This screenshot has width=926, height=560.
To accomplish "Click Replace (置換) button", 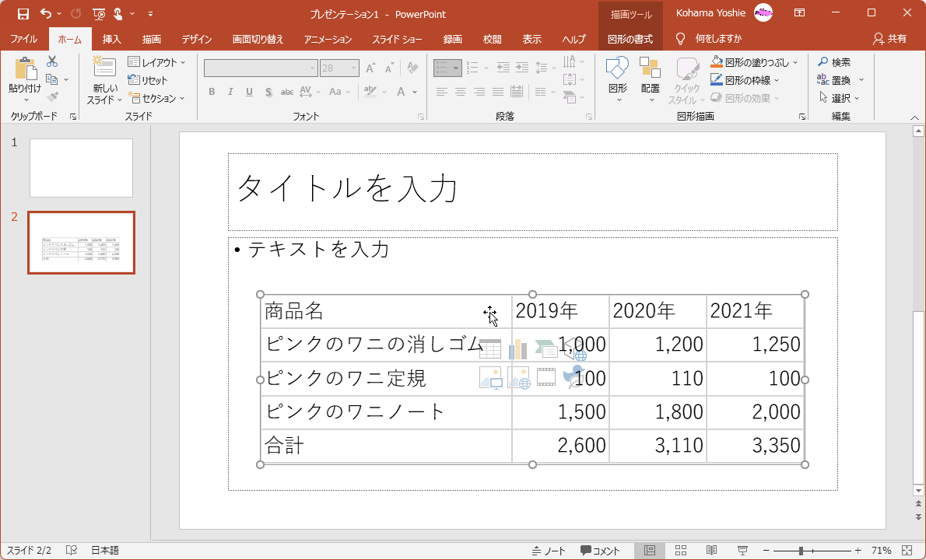I will coord(834,79).
